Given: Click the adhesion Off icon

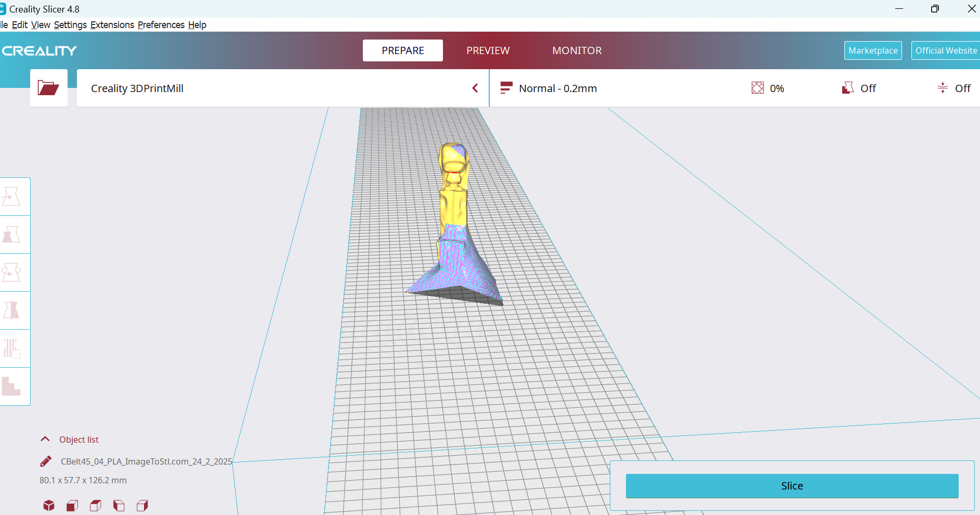Looking at the screenshot, I should coord(943,88).
